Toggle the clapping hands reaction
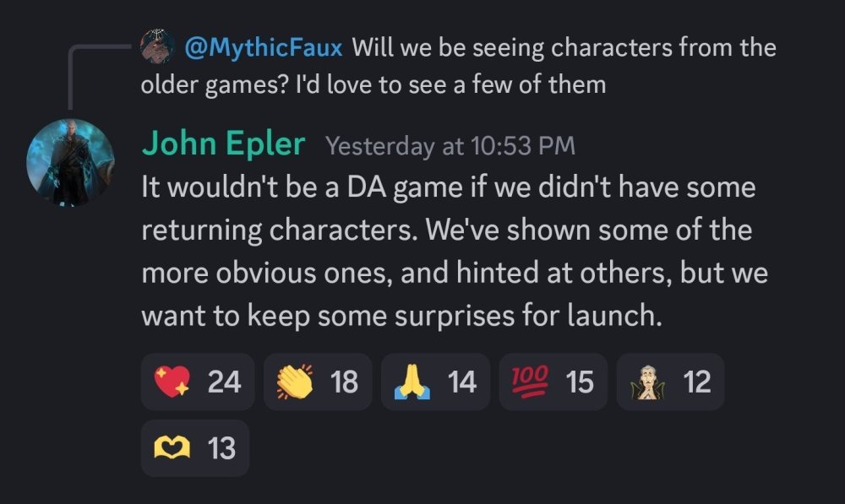 click(x=317, y=382)
